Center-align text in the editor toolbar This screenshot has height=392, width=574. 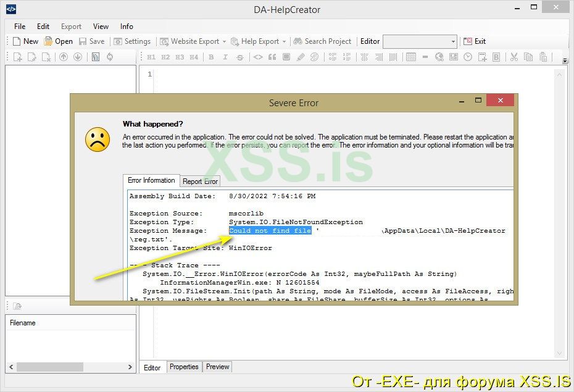(364, 57)
